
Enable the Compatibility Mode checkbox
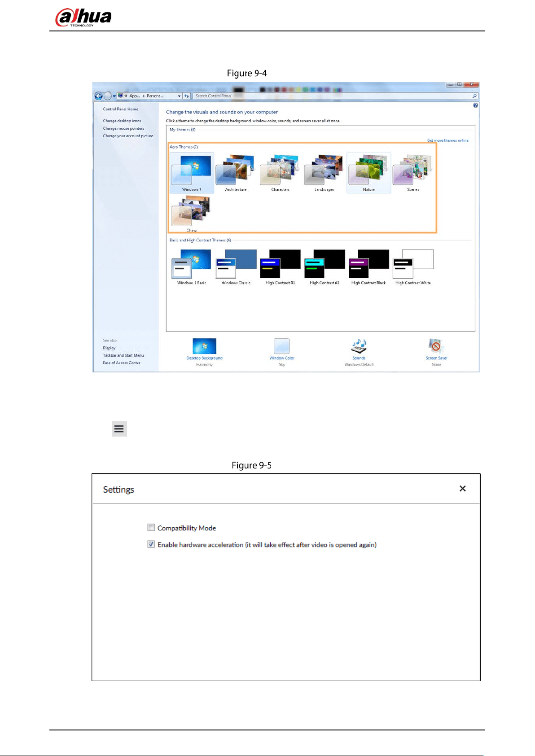(151, 528)
